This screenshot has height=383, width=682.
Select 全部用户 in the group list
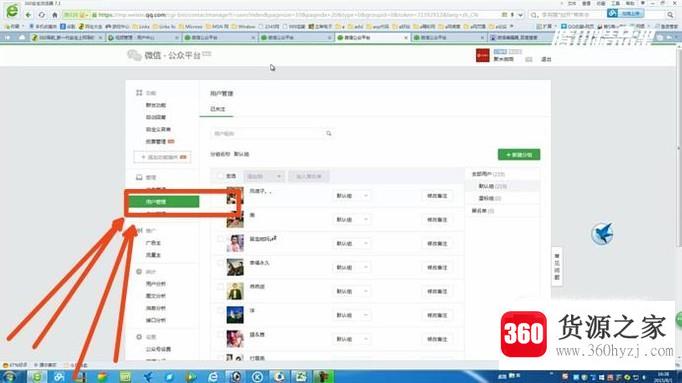[x=488, y=174]
